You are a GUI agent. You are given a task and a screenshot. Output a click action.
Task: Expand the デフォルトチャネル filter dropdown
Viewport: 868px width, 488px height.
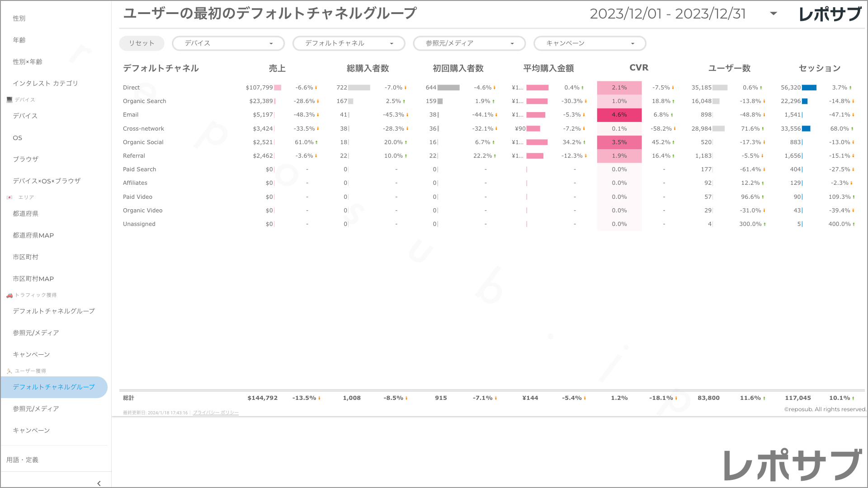pos(349,43)
